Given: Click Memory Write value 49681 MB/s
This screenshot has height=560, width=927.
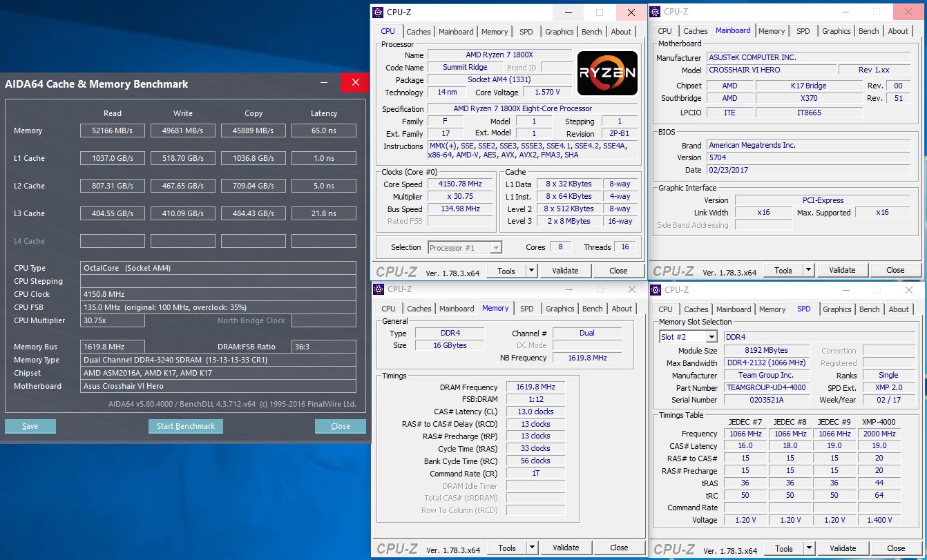Looking at the screenshot, I should (183, 131).
